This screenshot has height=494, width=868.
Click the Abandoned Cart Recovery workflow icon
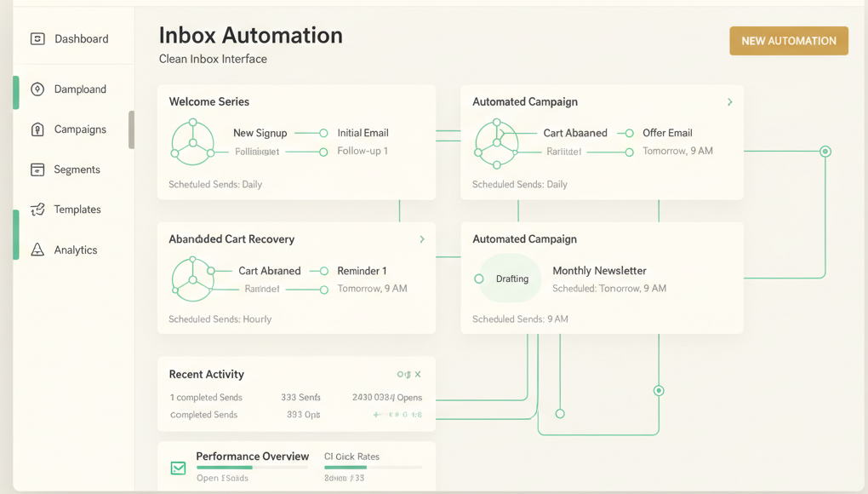point(193,279)
